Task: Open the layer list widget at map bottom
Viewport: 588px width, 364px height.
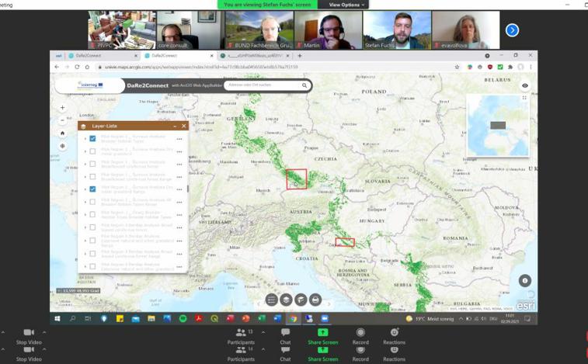Action: tap(286, 300)
